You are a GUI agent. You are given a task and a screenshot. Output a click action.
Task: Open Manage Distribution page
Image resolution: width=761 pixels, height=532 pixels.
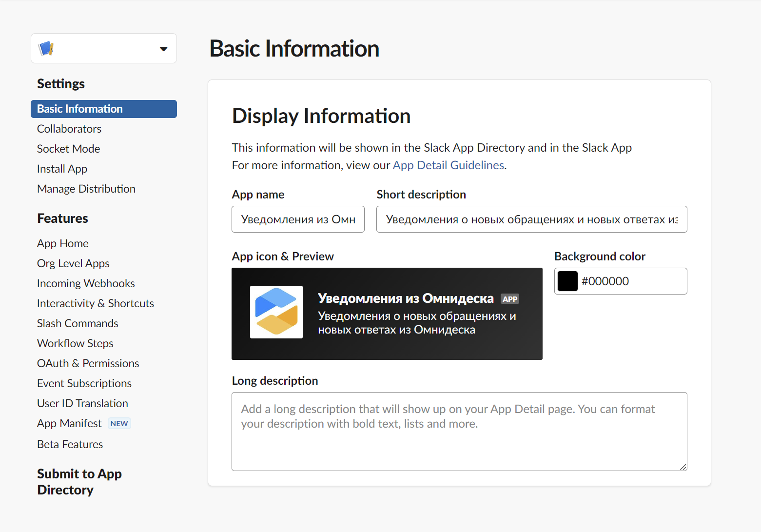pos(86,189)
